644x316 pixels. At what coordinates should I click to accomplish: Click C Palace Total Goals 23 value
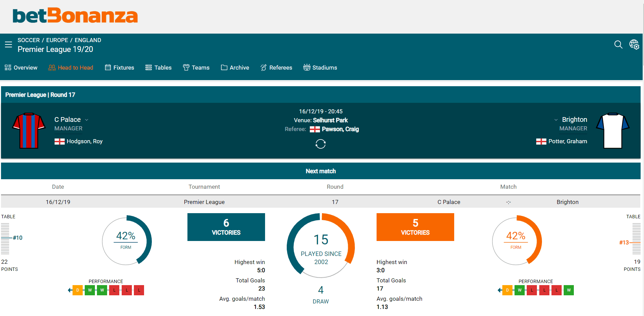262,289
